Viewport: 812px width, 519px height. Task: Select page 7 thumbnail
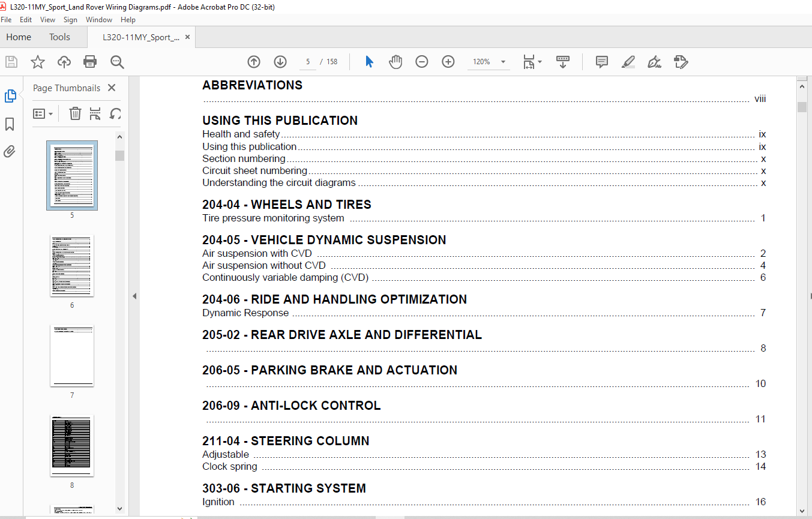tap(72, 356)
